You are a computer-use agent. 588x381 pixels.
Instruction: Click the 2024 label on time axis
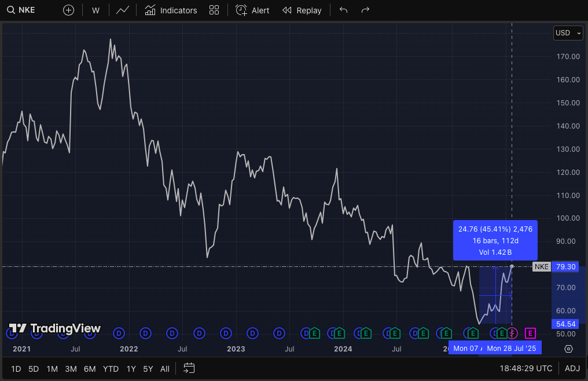coord(343,349)
